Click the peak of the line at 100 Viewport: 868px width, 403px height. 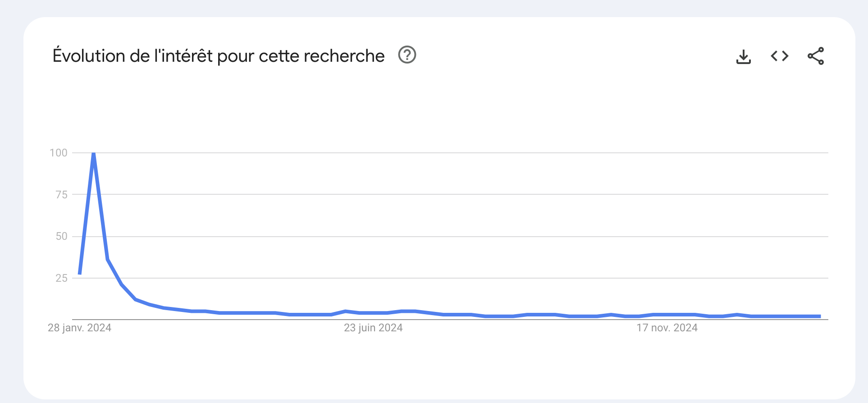93,154
